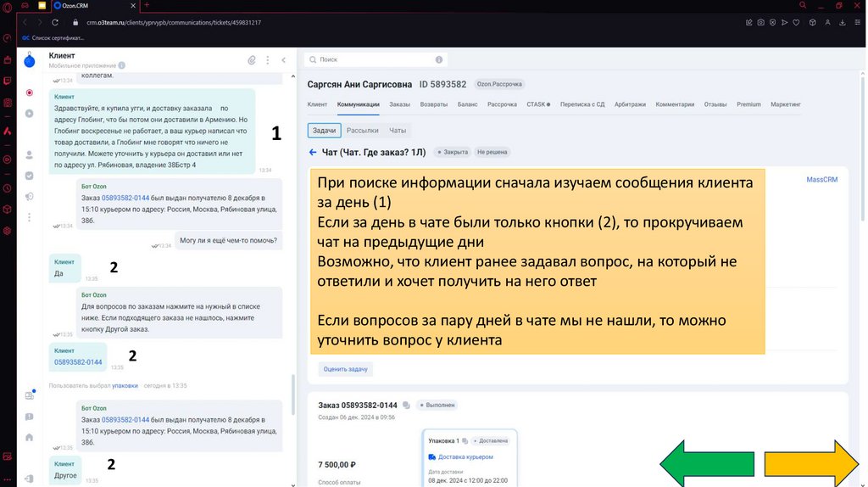
Task: Open the chat alert icon in CRM sidebar
Action: click(30, 417)
